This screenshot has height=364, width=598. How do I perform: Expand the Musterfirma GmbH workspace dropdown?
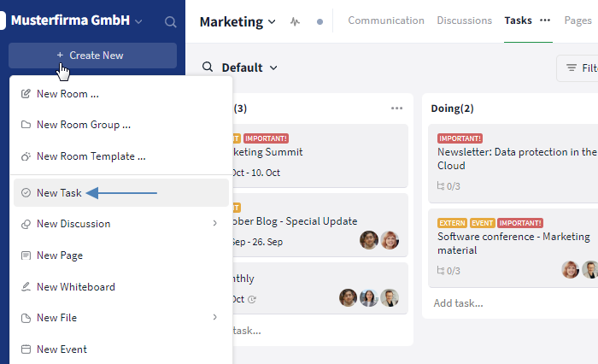click(x=139, y=21)
